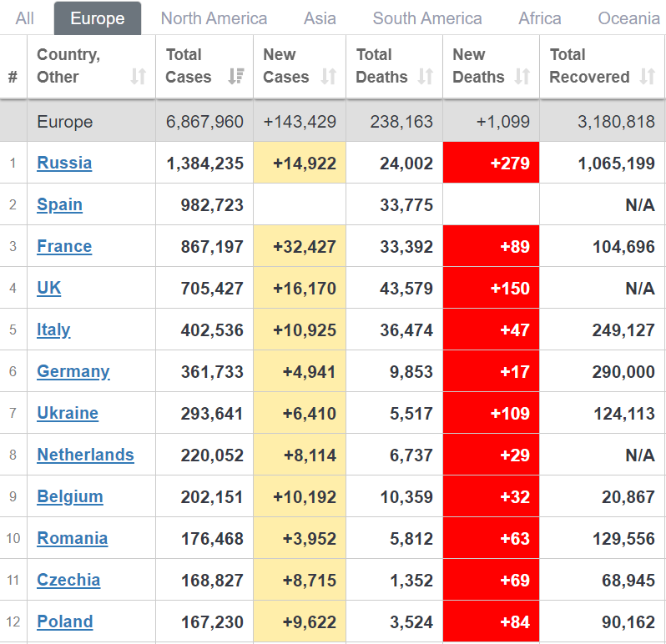This screenshot has height=644, width=666.
Task: Open the Germany link
Action: [73, 371]
